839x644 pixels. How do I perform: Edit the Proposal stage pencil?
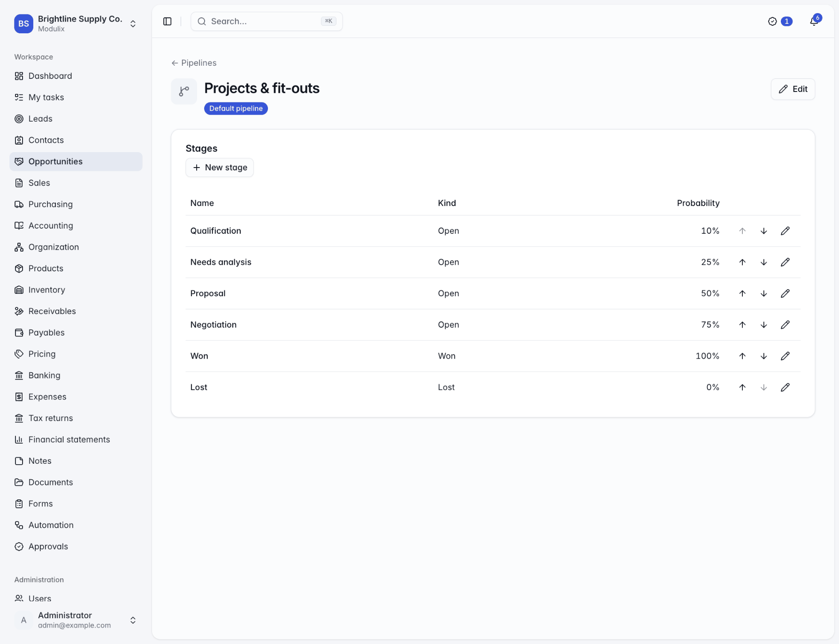point(785,293)
